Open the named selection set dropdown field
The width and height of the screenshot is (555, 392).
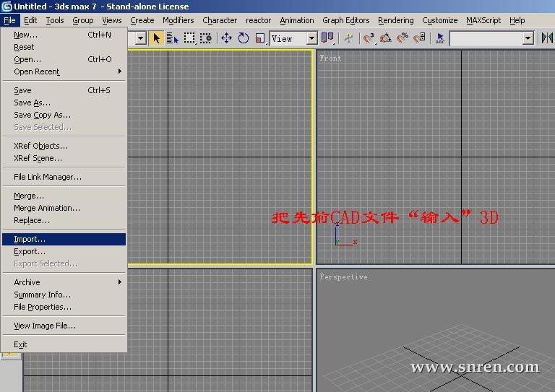[491, 38]
